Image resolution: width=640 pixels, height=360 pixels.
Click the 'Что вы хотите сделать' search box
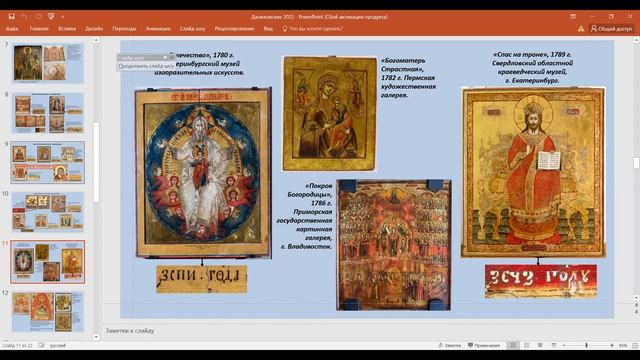[x=313, y=29]
